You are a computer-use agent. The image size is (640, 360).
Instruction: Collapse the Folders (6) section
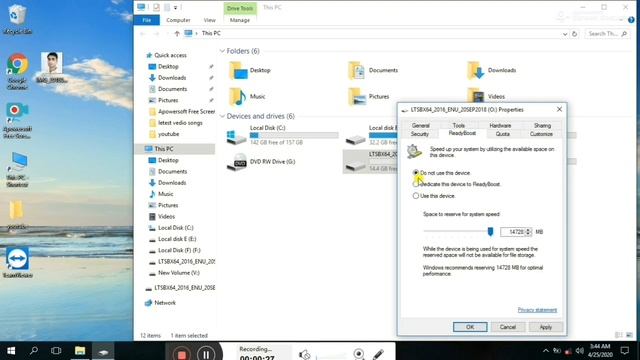pos(222,51)
